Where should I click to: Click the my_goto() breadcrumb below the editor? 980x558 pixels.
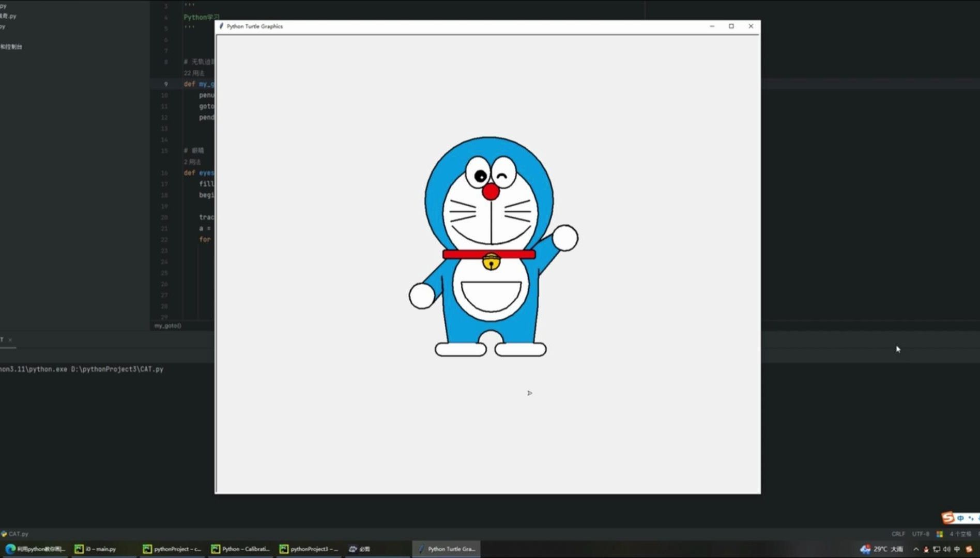coord(167,326)
